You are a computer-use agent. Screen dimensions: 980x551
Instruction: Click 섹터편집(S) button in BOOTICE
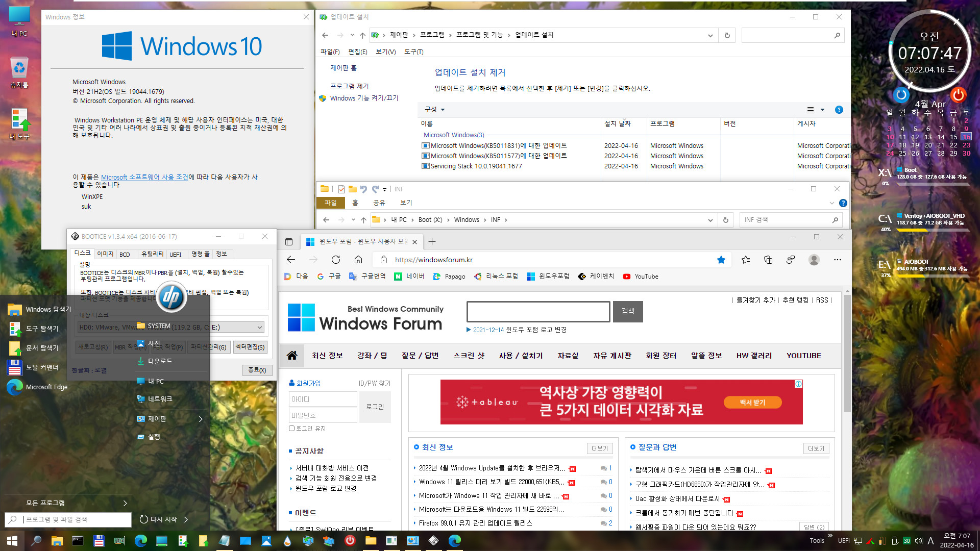(250, 347)
